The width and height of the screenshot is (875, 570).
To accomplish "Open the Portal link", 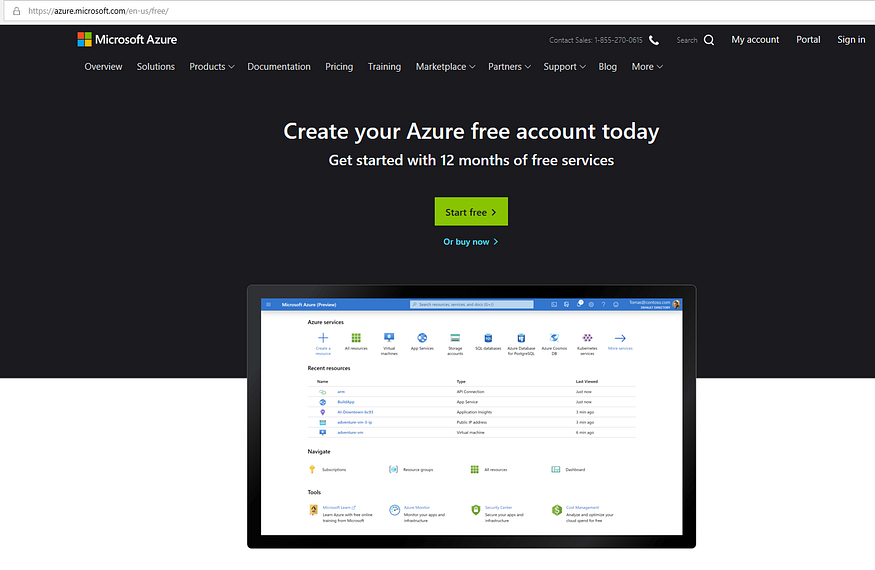I will pyautogui.click(x=808, y=40).
